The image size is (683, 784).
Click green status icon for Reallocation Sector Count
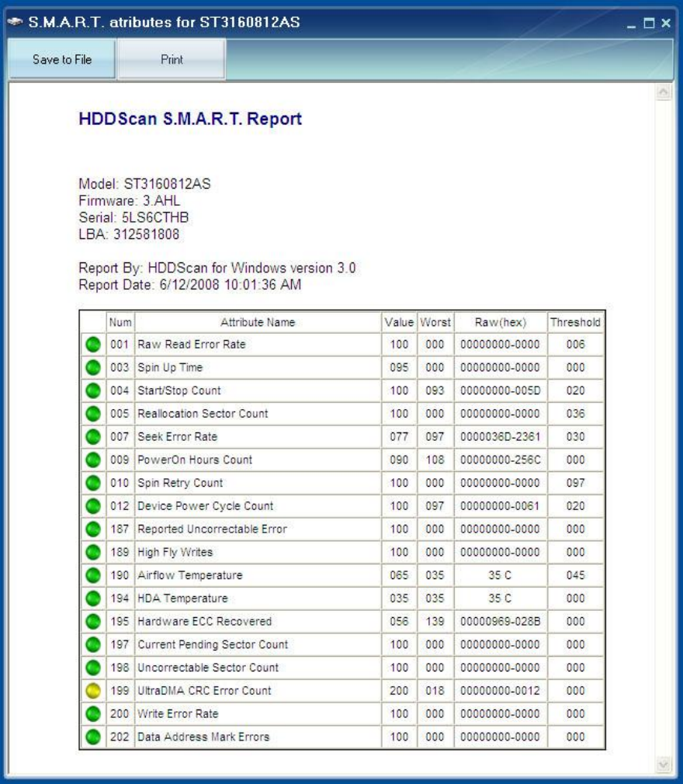coord(93,414)
